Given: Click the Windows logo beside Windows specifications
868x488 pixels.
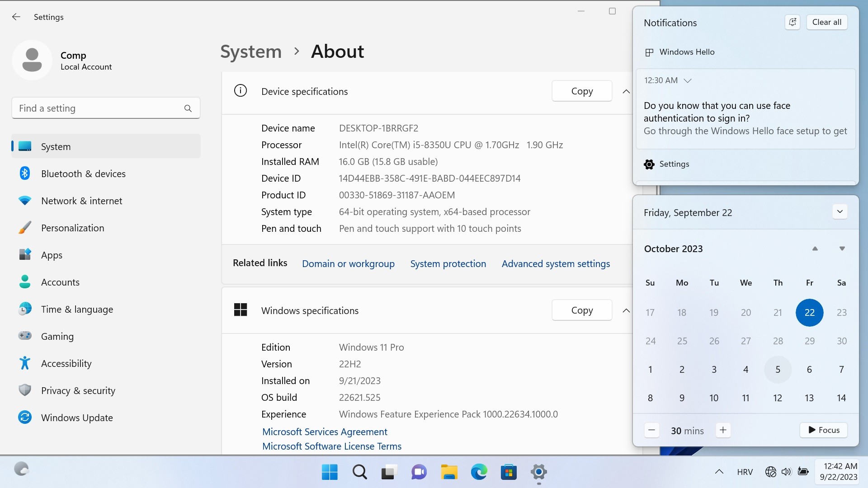Looking at the screenshot, I should (x=241, y=310).
